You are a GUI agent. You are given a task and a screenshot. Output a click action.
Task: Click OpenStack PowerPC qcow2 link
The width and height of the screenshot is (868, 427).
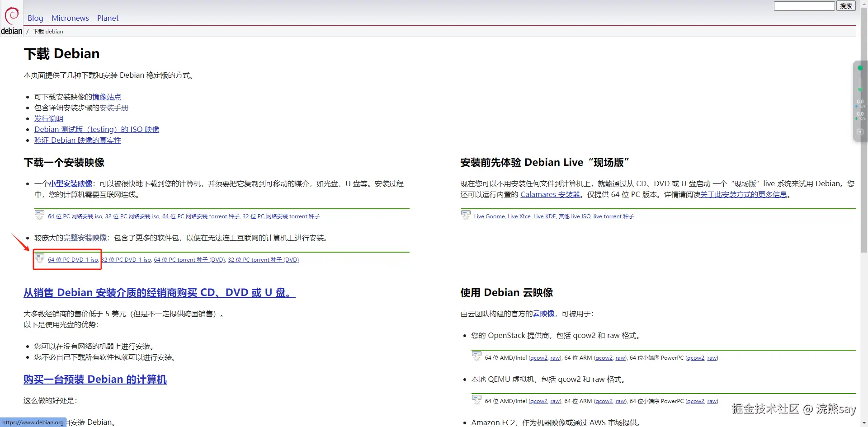tap(696, 358)
